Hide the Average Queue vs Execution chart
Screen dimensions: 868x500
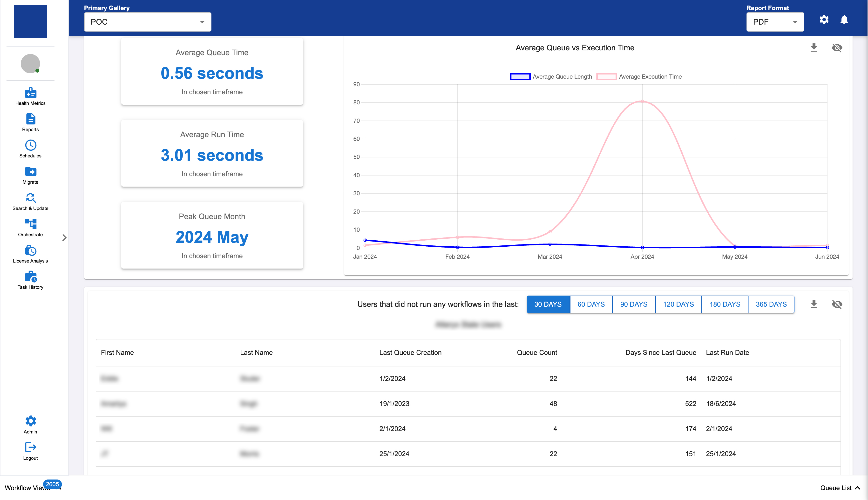point(837,48)
